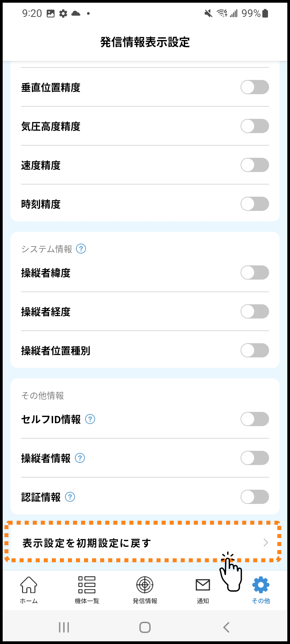The image size is (290, 644).
Task: Go to the ホーム tab
Action: pos(29,590)
